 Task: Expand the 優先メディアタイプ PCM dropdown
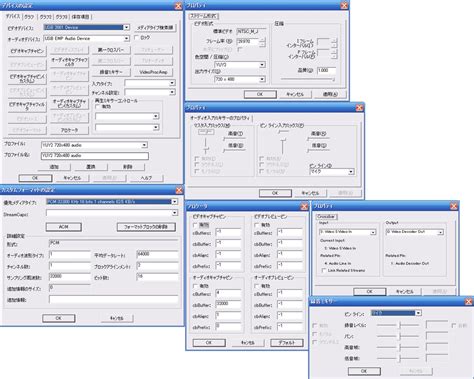pyautogui.click(x=175, y=202)
